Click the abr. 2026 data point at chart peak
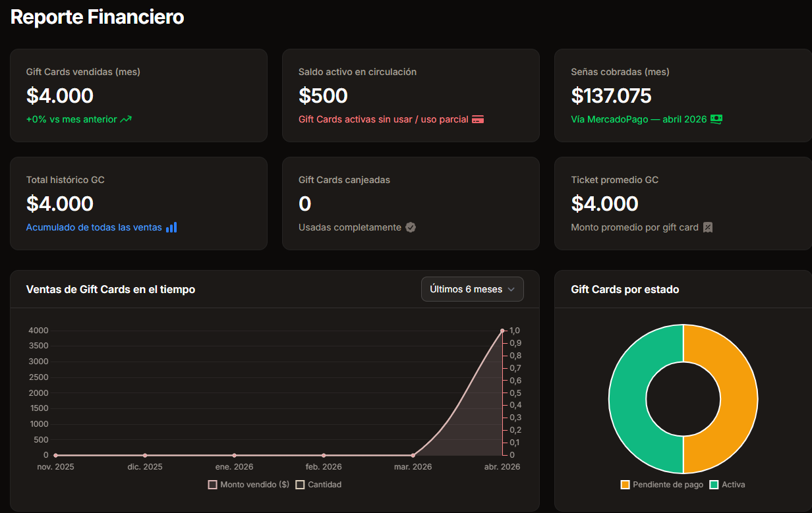The height and width of the screenshot is (513, 812). (x=502, y=331)
